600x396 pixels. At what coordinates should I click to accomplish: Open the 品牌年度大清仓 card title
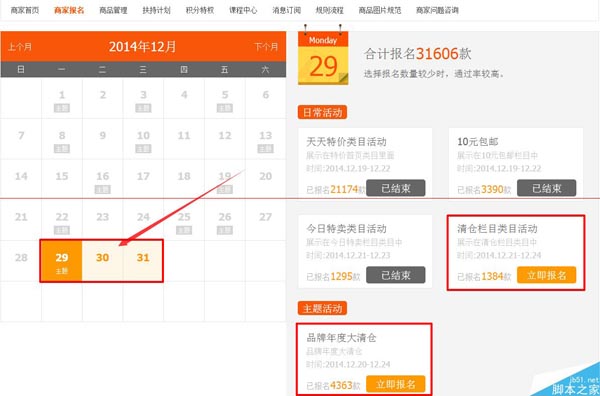(x=341, y=338)
